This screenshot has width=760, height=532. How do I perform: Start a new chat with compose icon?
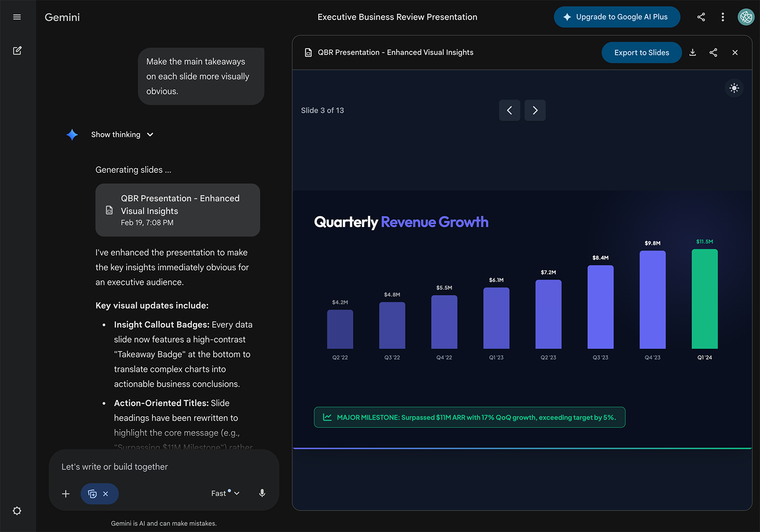[x=17, y=51]
